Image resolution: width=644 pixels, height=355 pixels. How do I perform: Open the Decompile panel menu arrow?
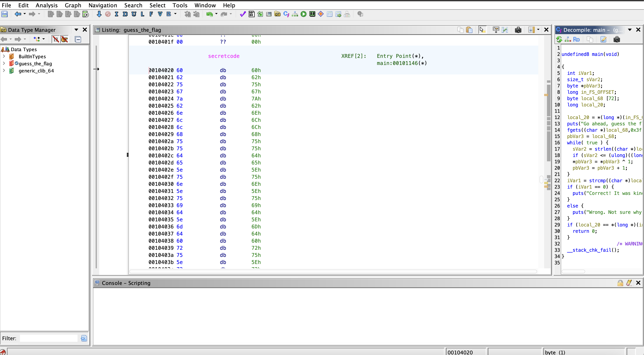(630, 30)
